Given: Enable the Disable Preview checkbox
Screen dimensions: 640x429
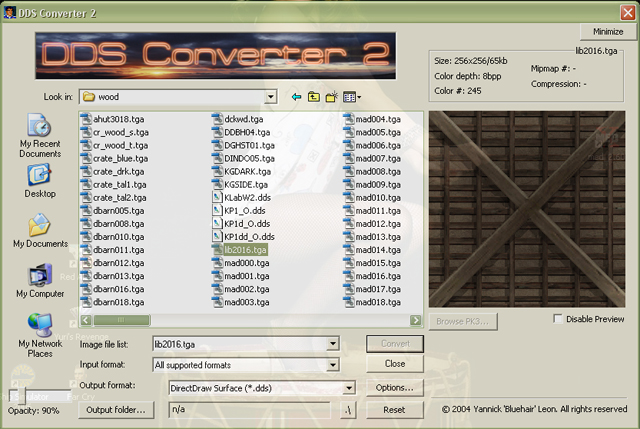Looking at the screenshot, I should pyautogui.click(x=558, y=318).
